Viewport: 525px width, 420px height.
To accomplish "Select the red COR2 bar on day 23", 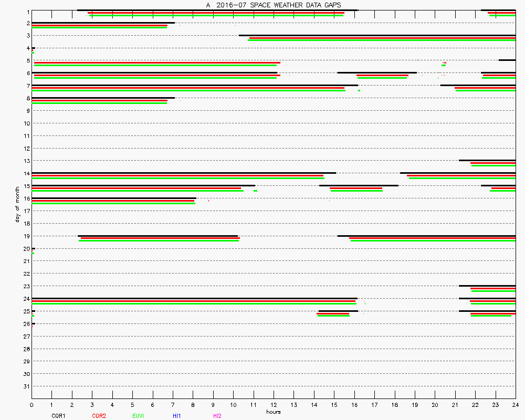I will point(493,288).
